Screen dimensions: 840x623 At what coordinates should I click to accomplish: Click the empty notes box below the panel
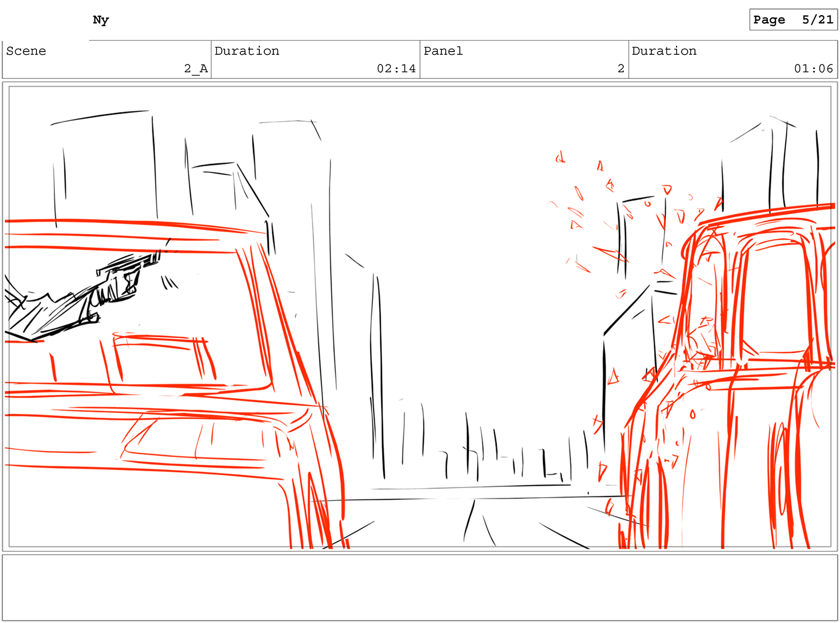coord(419,587)
